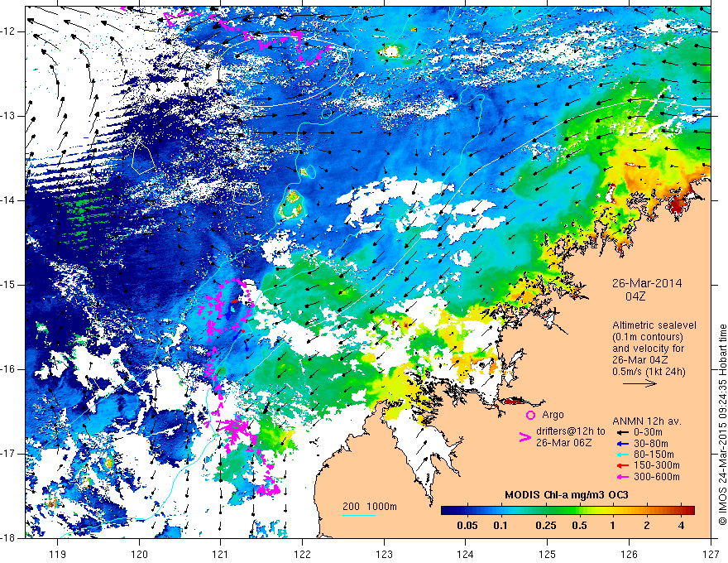Viewport: 728px width, 563px height.
Task: Click the -18 latitude axis label
Action: 9,538
